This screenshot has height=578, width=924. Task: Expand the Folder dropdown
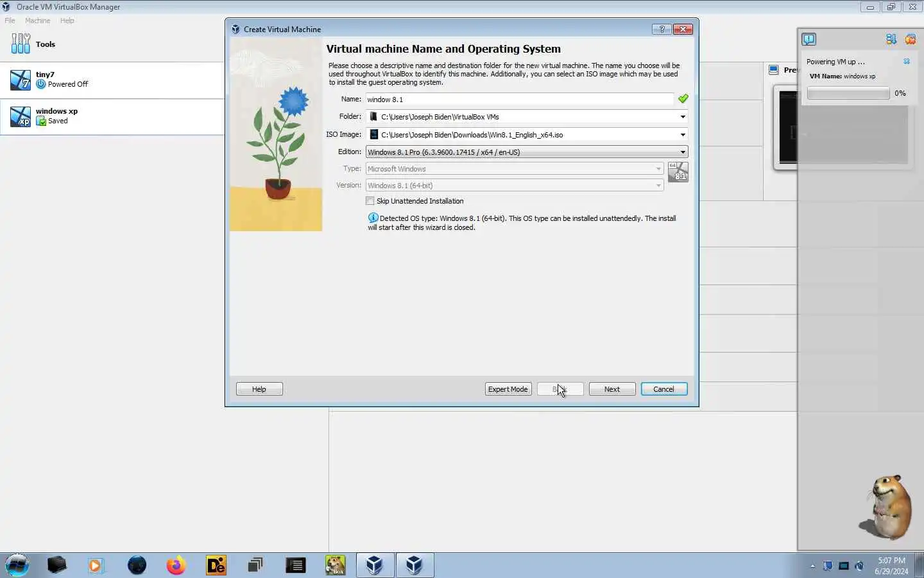[x=683, y=117]
